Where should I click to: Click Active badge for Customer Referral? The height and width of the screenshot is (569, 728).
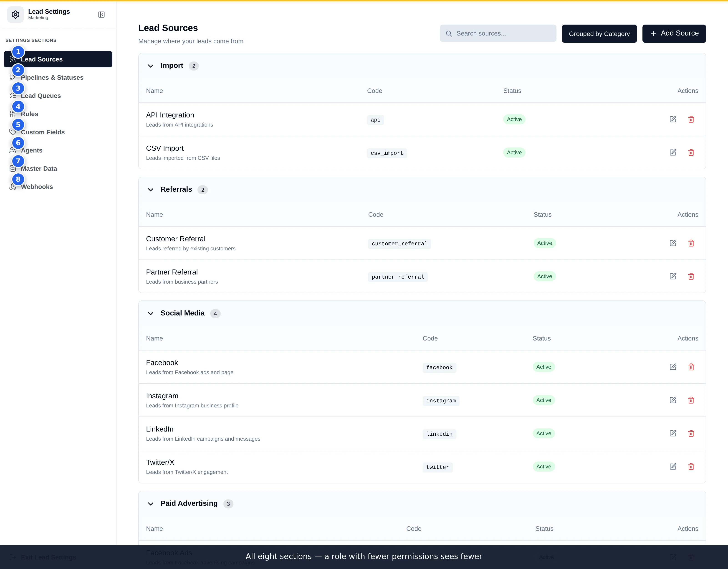click(544, 243)
